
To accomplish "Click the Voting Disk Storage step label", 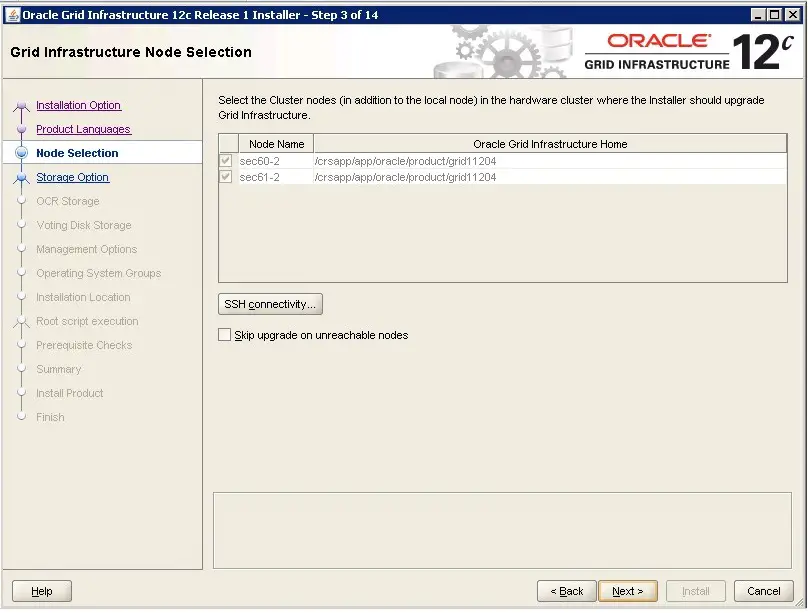I will pos(83,225).
